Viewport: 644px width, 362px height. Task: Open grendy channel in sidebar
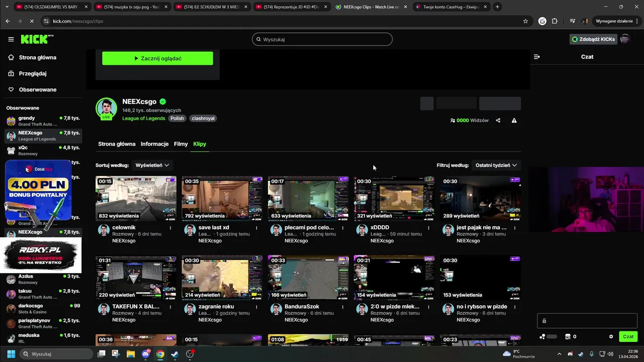tap(43, 121)
